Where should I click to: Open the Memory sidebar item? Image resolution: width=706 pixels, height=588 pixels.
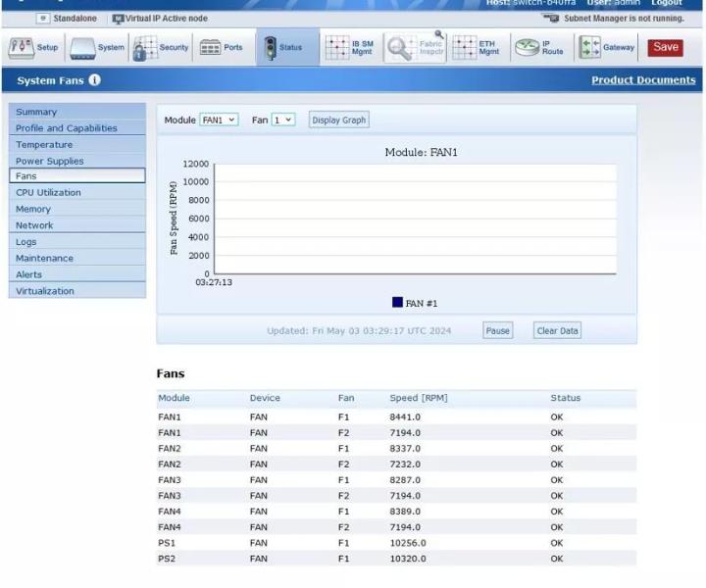(77, 209)
